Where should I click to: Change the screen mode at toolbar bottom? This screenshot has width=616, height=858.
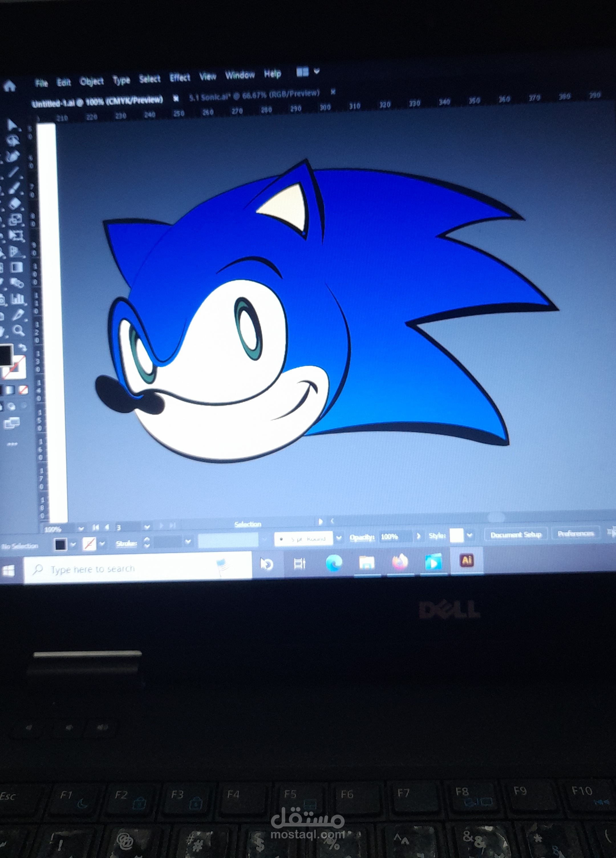[12, 424]
